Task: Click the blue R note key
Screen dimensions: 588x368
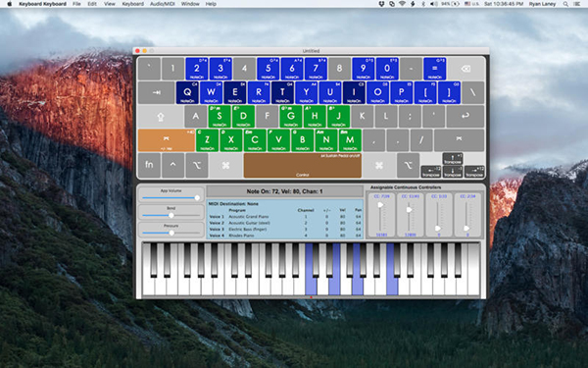Action: click(x=259, y=92)
